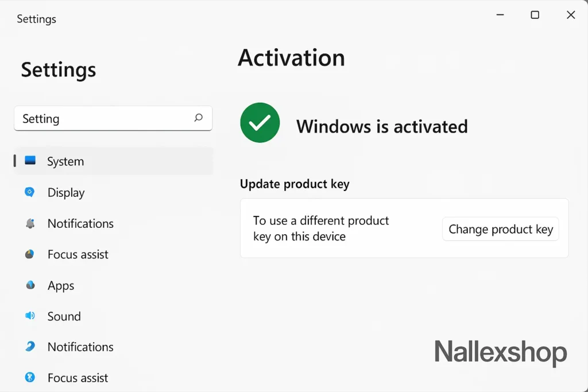Click the Windows is activated heading
Image resolution: width=588 pixels, height=392 pixels.
tap(381, 127)
